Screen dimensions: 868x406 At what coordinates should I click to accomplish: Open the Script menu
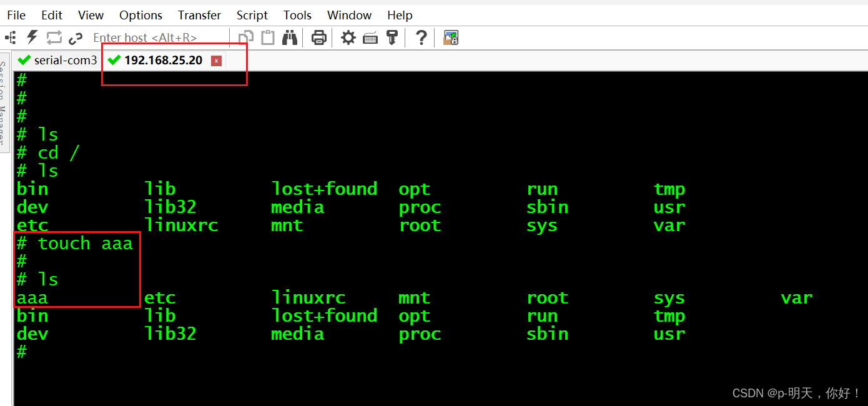(x=252, y=15)
